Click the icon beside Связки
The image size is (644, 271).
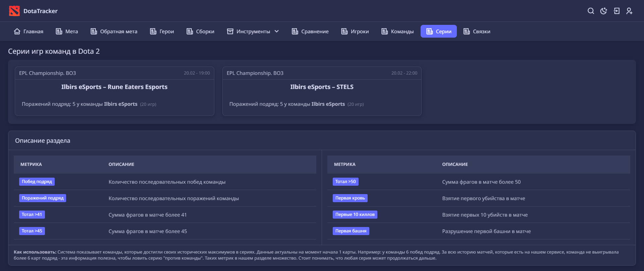point(467,31)
